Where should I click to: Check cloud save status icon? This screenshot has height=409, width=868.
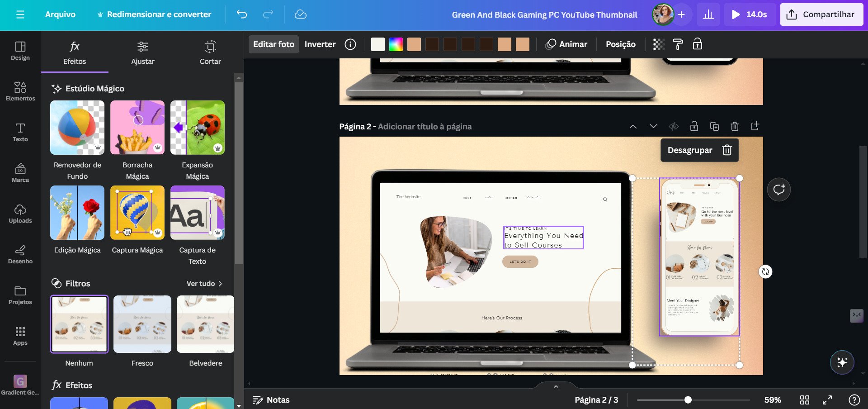point(301,14)
